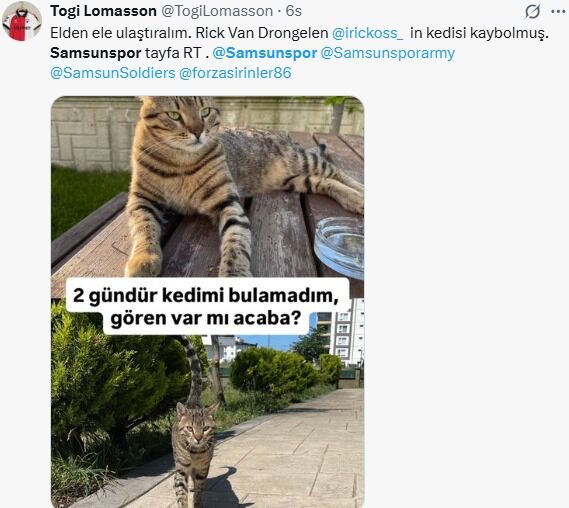Click the bold Samsunspor word in tweet
The width and height of the screenshot is (569, 508).
(95, 53)
